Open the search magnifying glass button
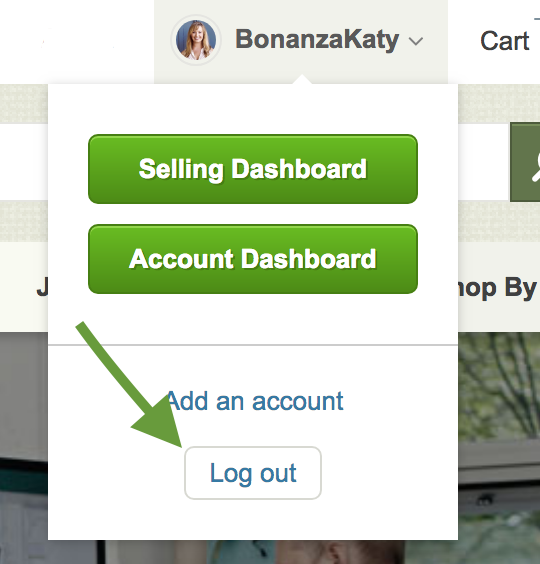540x564 pixels. (525, 162)
